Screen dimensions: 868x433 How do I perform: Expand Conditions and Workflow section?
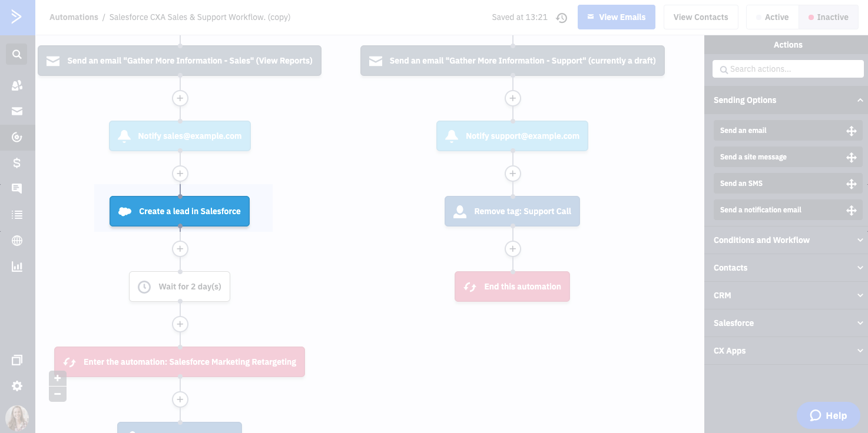pos(786,240)
